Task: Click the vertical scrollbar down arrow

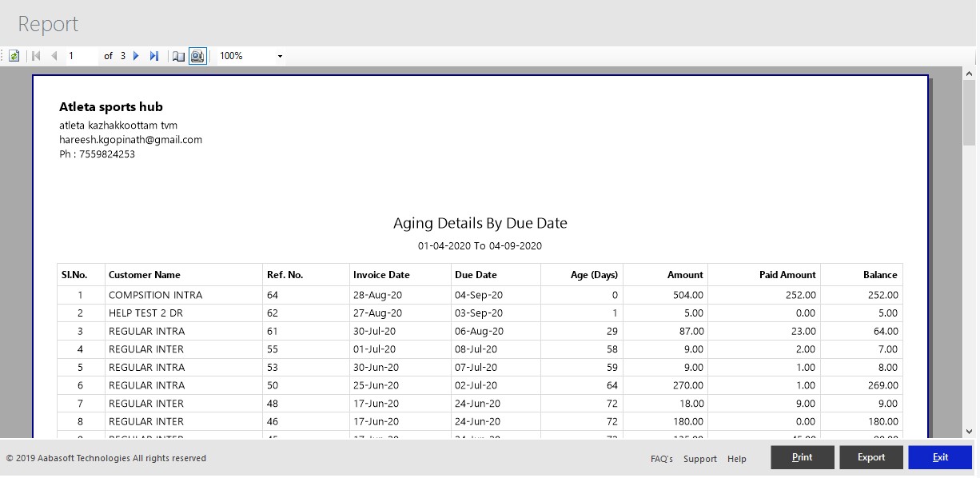Action: click(x=970, y=432)
